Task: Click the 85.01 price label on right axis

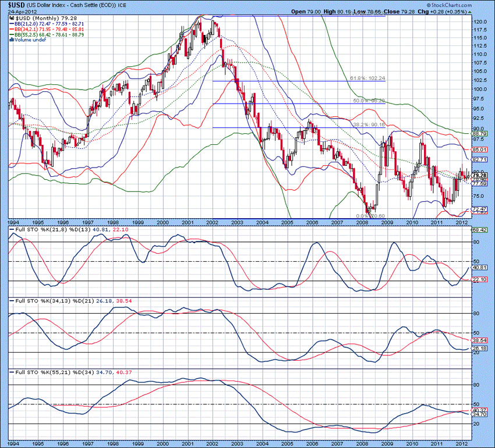Action: pyautogui.click(x=479, y=150)
